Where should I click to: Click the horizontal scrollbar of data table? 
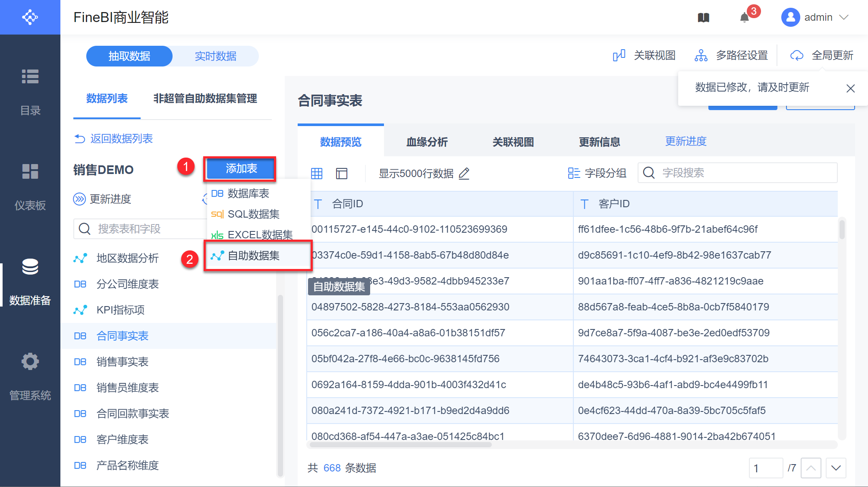[401, 445]
